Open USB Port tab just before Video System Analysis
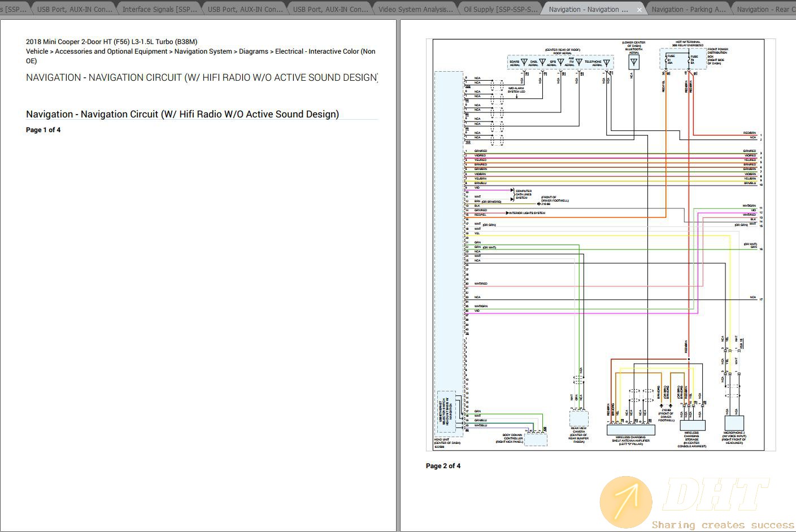796x532 pixels. [330, 10]
